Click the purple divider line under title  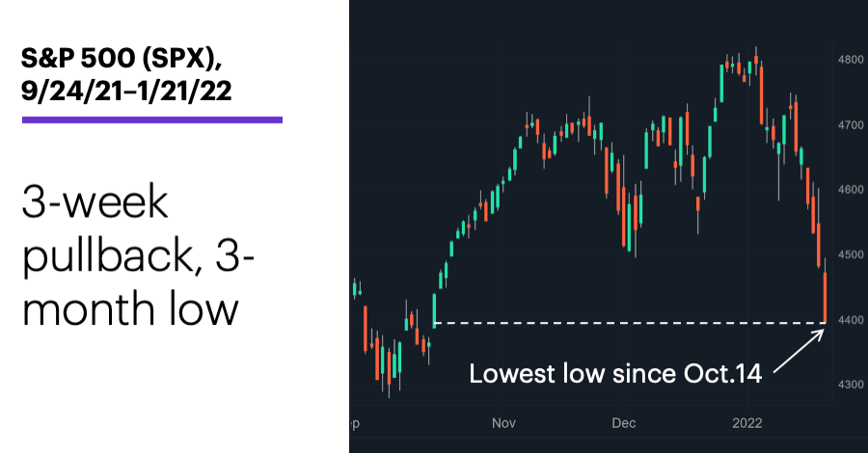pyautogui.click(x=152, y=120)
